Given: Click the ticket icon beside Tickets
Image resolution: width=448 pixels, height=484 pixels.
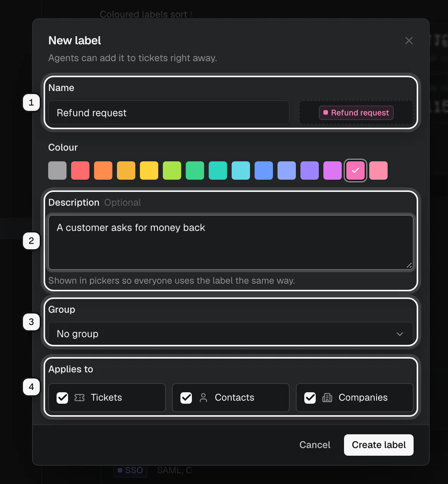Looking at the screenshot, I should [x=80, y=398].
